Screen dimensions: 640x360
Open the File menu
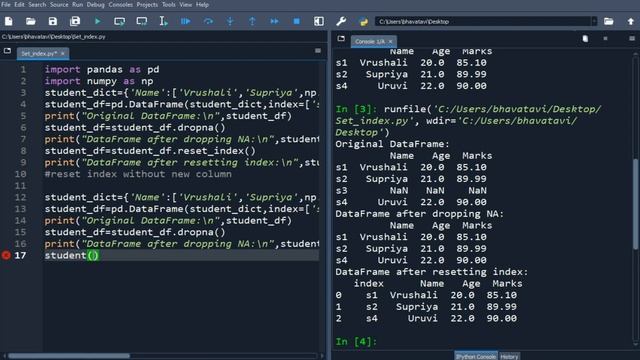point(6,4)
